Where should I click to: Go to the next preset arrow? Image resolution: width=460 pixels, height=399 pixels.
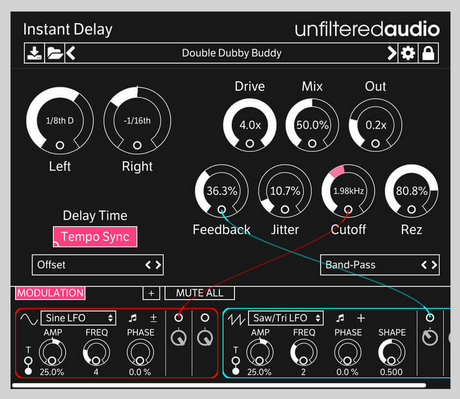point(392,53)
